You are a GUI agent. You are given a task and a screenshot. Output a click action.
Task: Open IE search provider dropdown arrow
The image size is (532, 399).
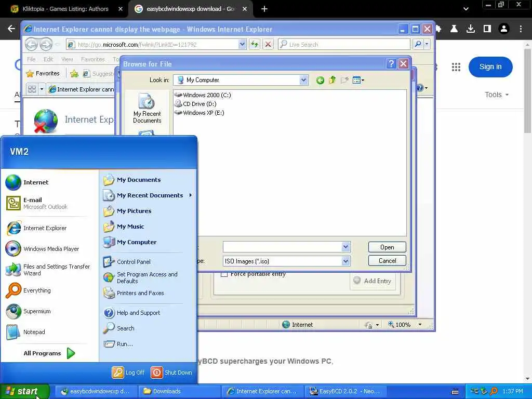(427, 44)
